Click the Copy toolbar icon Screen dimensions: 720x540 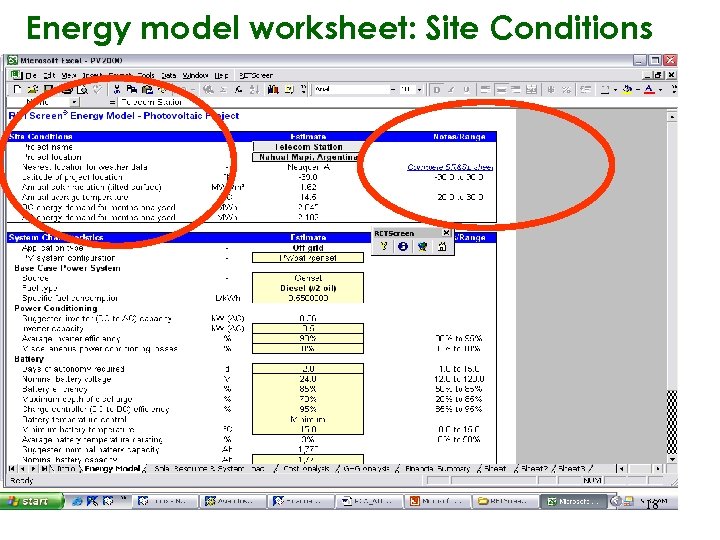pos(132,90)
